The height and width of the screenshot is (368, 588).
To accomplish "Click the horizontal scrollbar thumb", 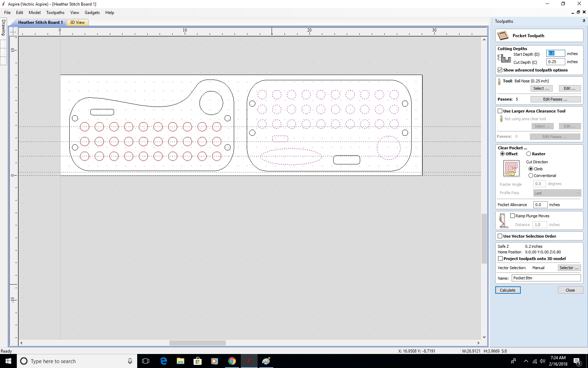I will (197, 343).
